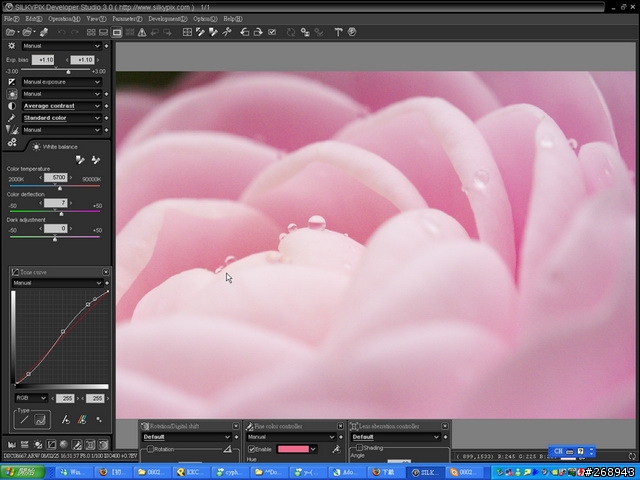Open the View menu
The image size is (640, 480).
pos(96,19)
